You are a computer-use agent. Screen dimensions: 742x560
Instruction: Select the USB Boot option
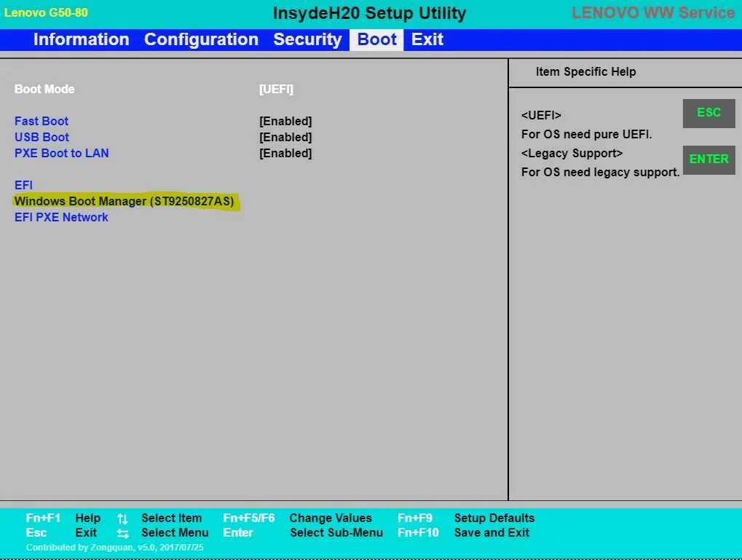pyautogui.click(x=42, y=138)
